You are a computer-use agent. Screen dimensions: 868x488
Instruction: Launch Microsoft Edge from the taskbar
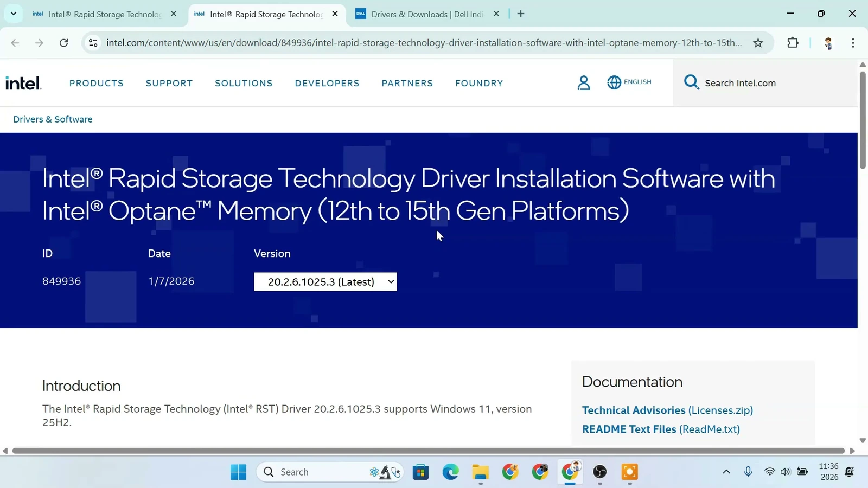click(450, 472)
